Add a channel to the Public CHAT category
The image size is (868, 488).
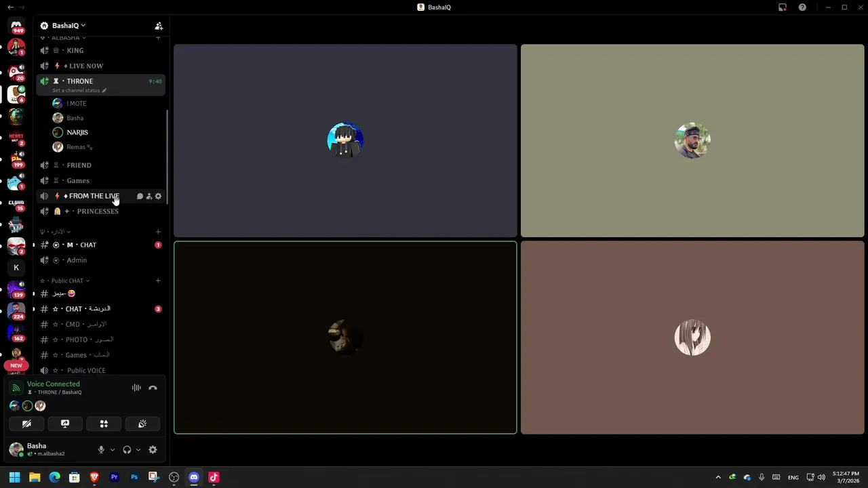[158, 281]
